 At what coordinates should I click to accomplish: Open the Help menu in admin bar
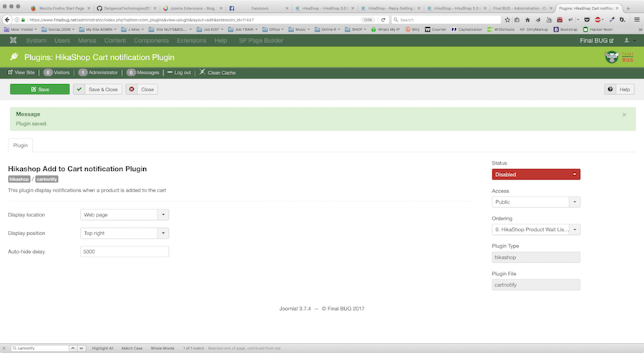pyautogui.click(x=220, y=41)
